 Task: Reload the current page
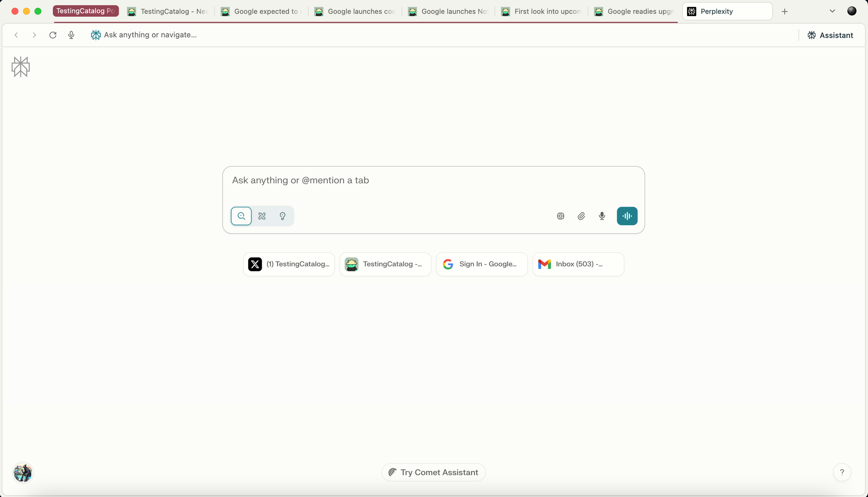click(53, 35)
